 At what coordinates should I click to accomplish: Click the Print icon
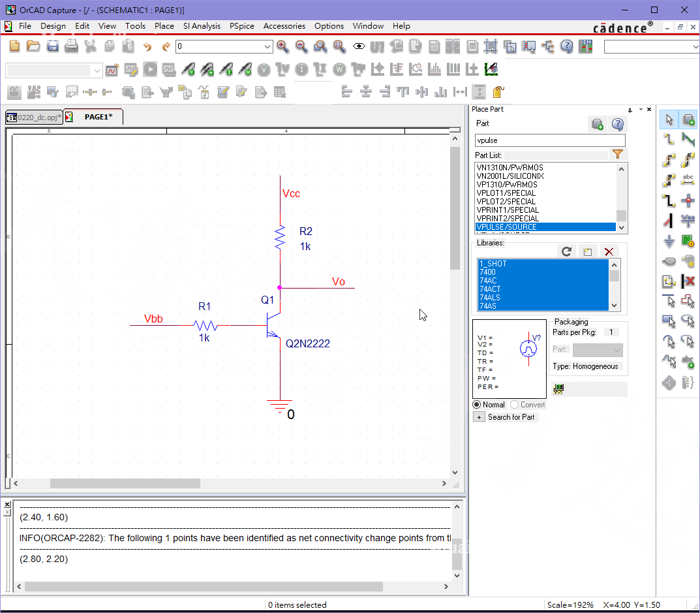click(x=71, y=46)
